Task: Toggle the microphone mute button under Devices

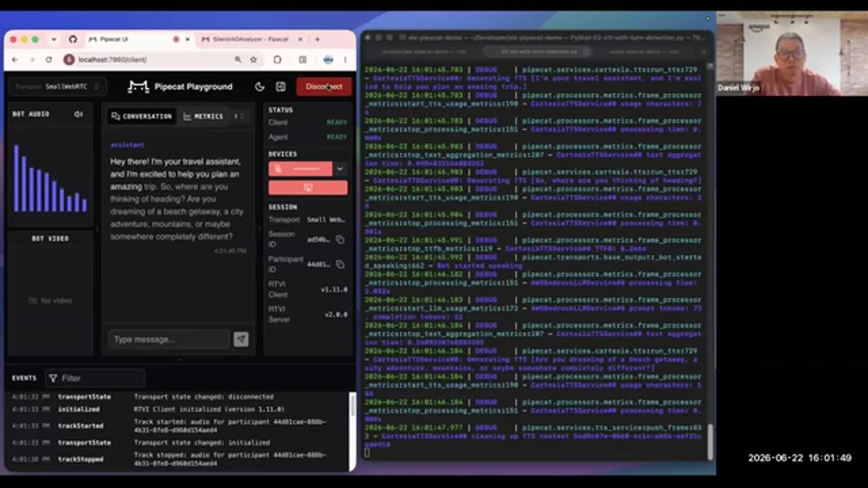Action: 300,169
